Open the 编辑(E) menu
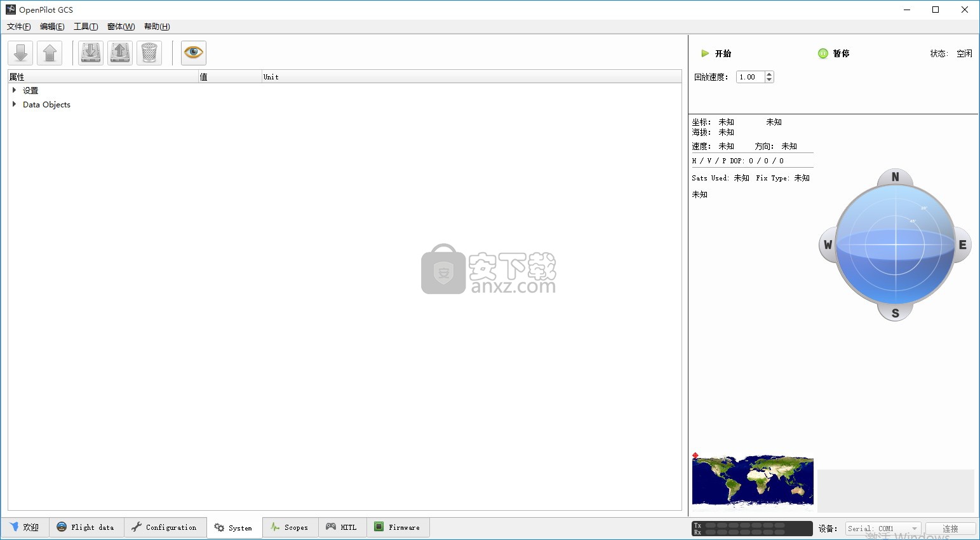 [52, 27]
